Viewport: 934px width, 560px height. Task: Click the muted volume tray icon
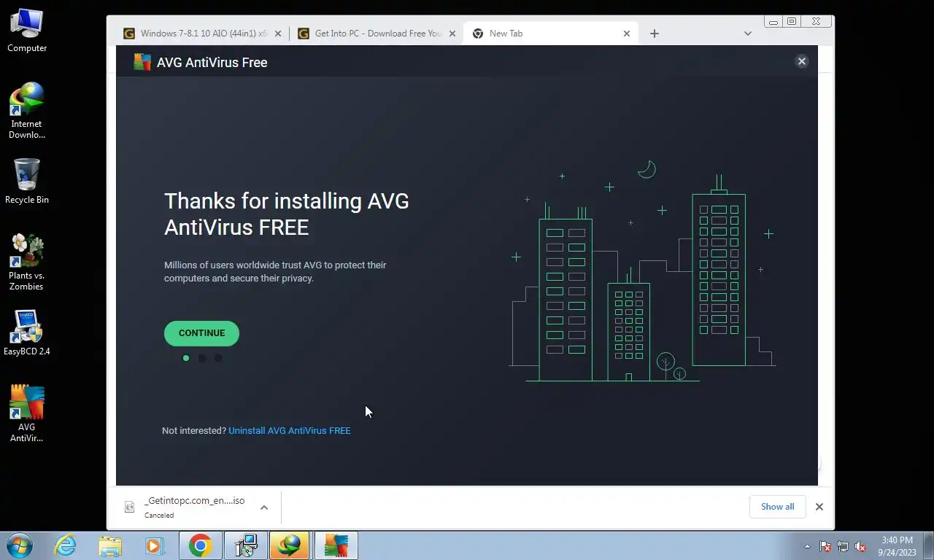[860, 546]
